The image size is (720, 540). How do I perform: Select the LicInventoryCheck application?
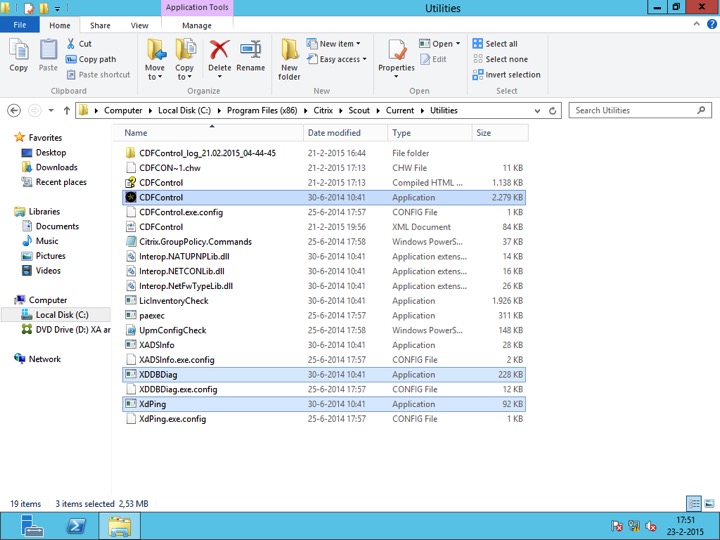pos(324,301)
